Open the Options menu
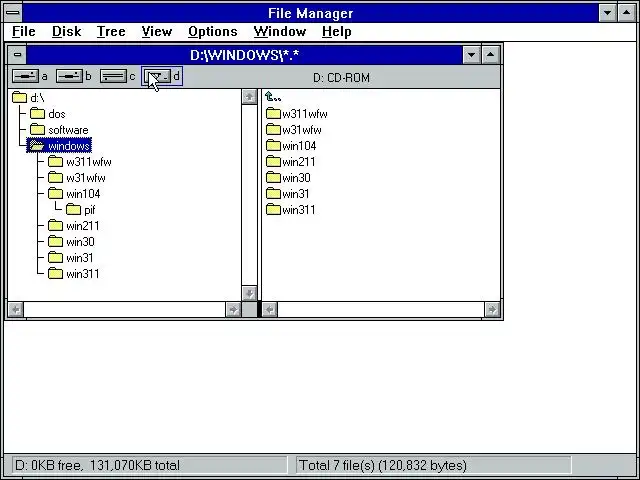This screenshot has height=480, width=640. pos(213,31)
